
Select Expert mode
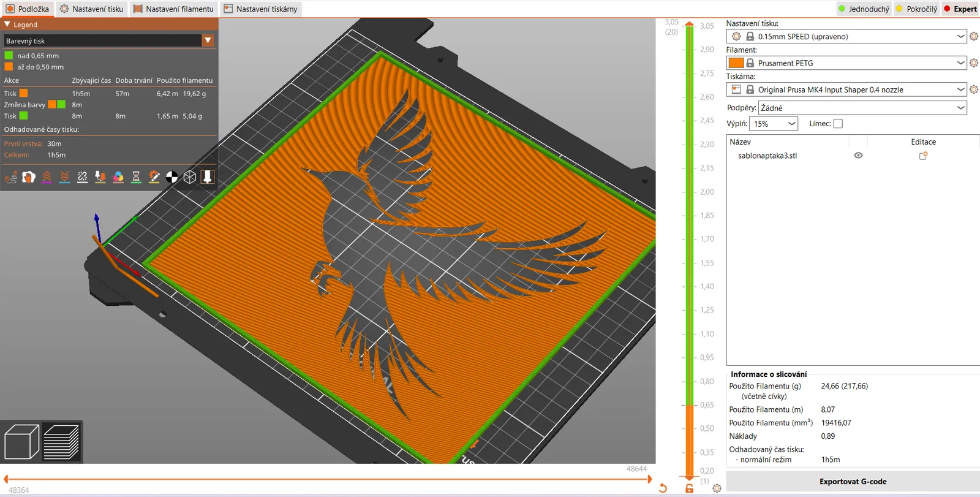click(x=960, y=9)
